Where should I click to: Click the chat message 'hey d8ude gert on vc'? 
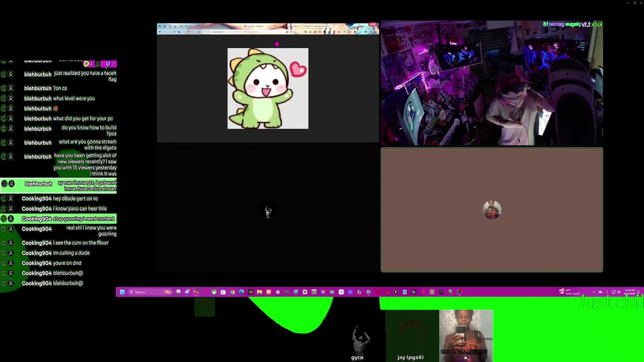coord(75,199)
